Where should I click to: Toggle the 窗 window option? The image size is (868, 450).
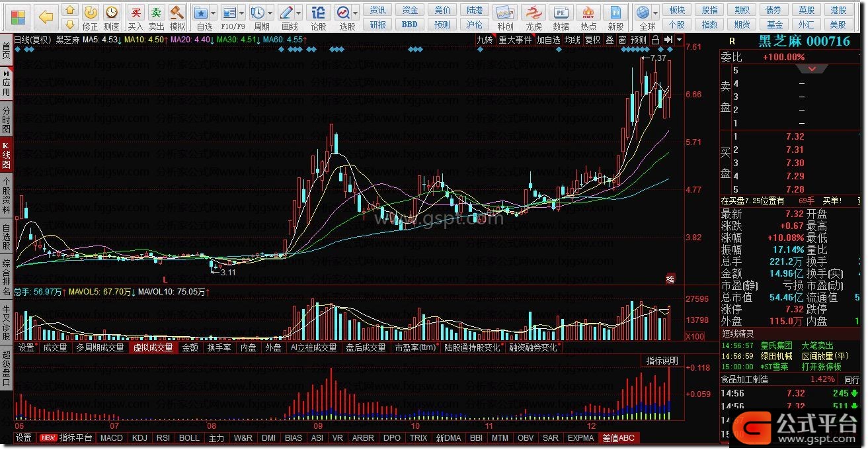pos(623,40)
